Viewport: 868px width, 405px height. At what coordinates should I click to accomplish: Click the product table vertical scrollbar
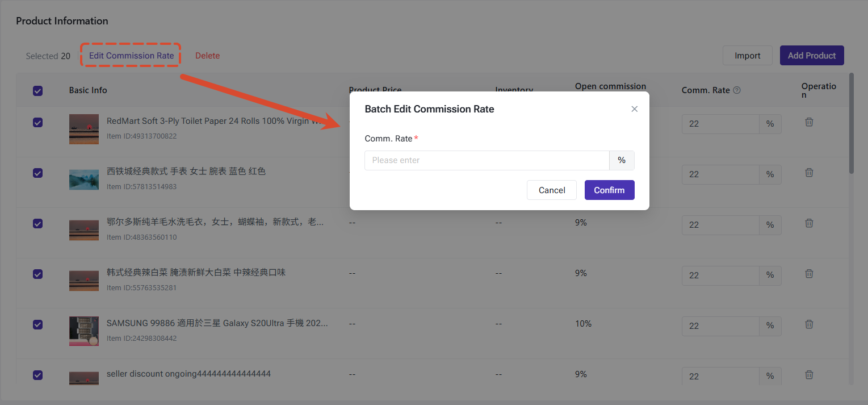tap(851, 123)
